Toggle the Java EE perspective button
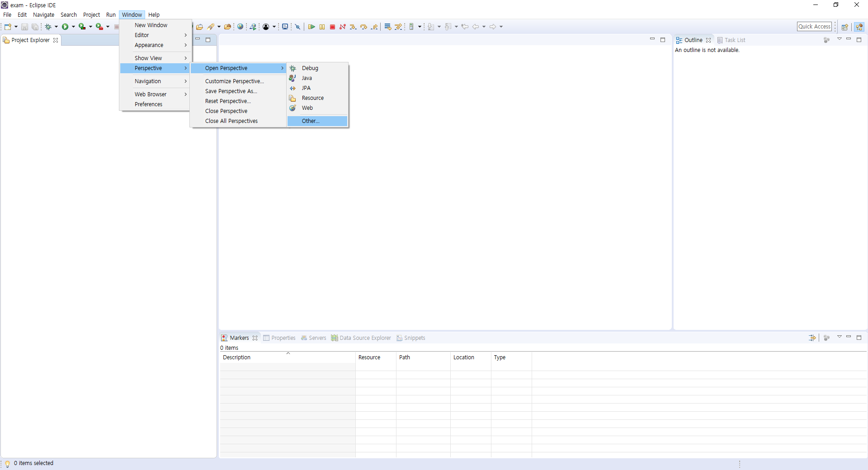The width and height of the screenshot is (868, 470). coord(859,27)
